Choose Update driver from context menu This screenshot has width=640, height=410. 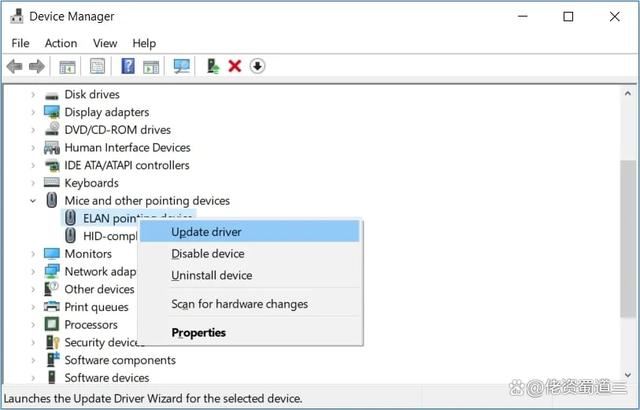click(x=206, y=232)
